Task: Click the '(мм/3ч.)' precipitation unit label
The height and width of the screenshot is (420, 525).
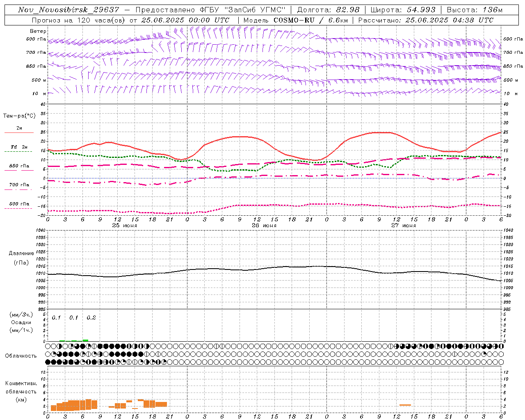Action: pyautogui.click(x=21, y=315)
